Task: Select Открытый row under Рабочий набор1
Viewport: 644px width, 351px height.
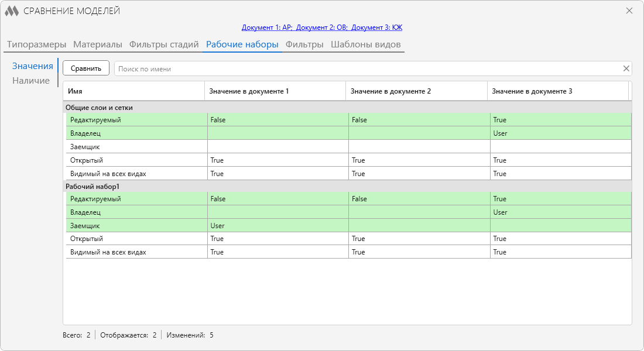Action: click(x=349, y=239)
